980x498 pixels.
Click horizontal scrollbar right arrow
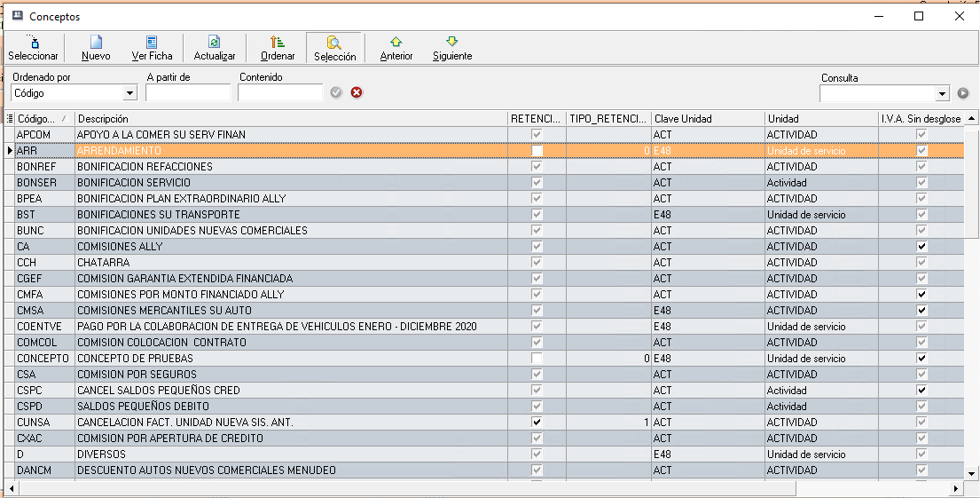(956, 488)
